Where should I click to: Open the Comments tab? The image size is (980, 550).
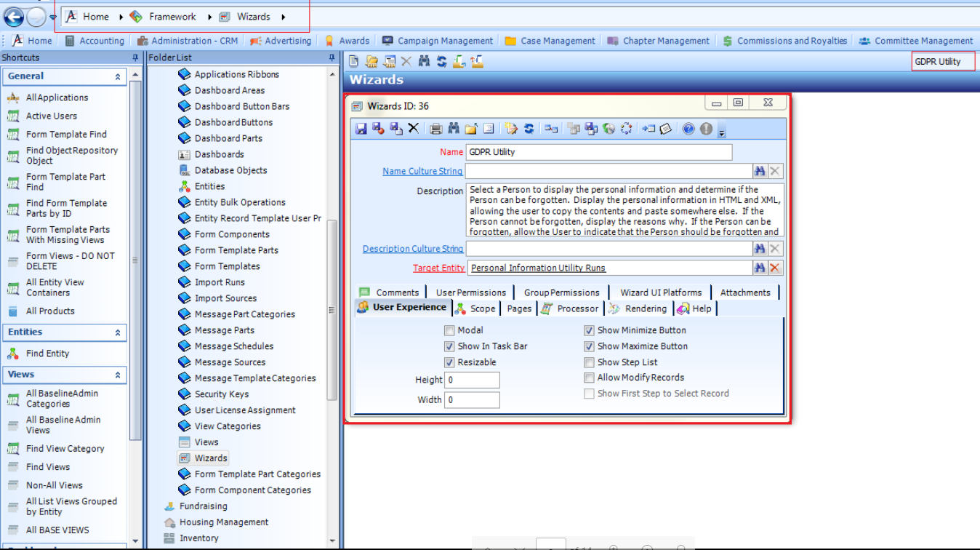pos(389,292)
